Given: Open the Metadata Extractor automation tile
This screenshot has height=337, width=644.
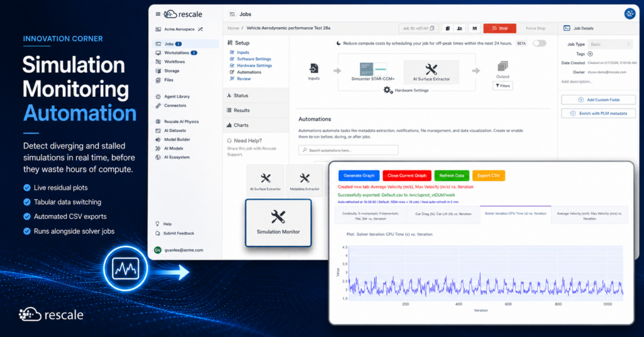Looking at the screenshot, I should coord(304,180).
